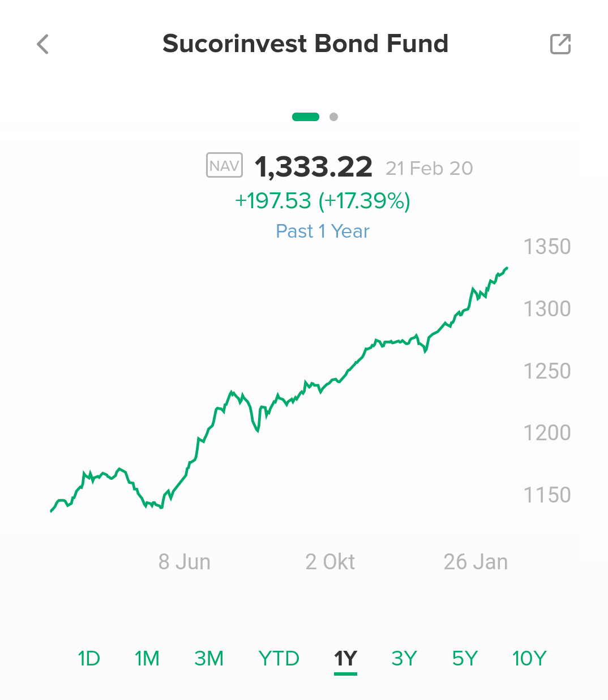The height and width of the screenshot is (700, 608).
Task: Tap the 26 Jan axis date label
Action: point(476,562)
